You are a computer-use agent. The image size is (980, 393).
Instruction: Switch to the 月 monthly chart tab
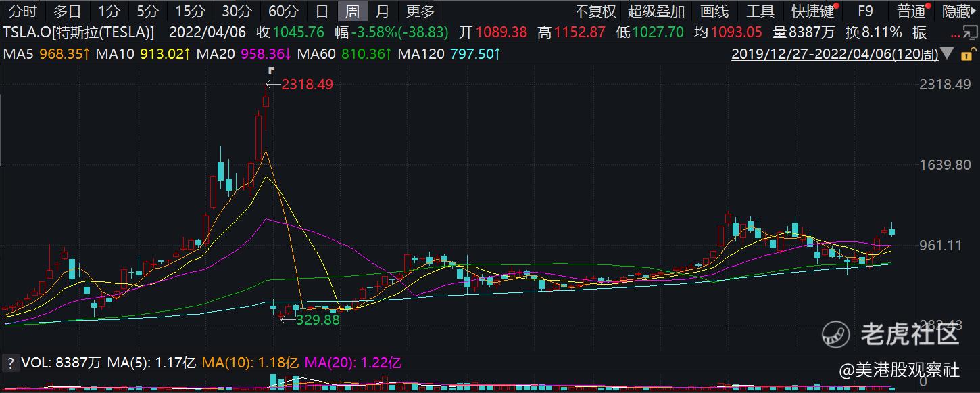(x=382, y=11)
